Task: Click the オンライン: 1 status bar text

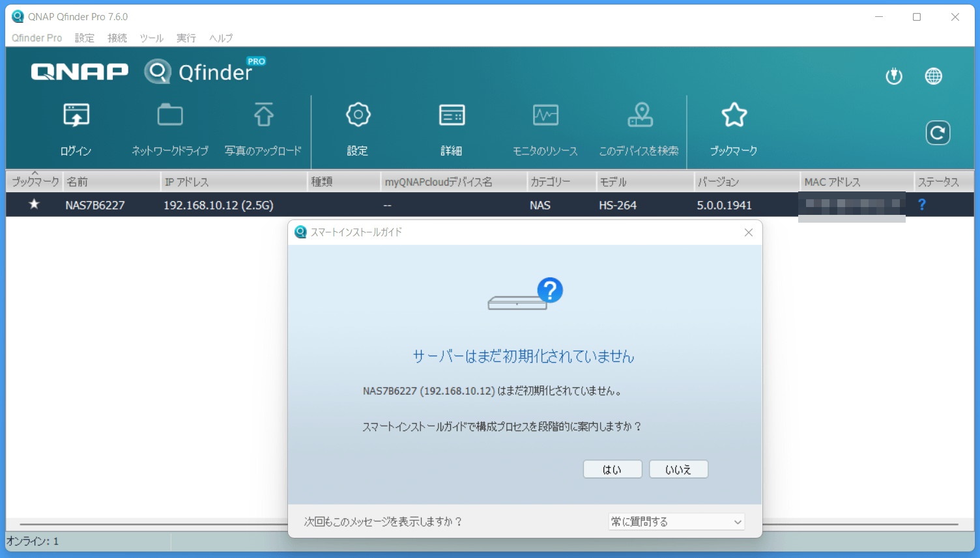Action: 33,541
